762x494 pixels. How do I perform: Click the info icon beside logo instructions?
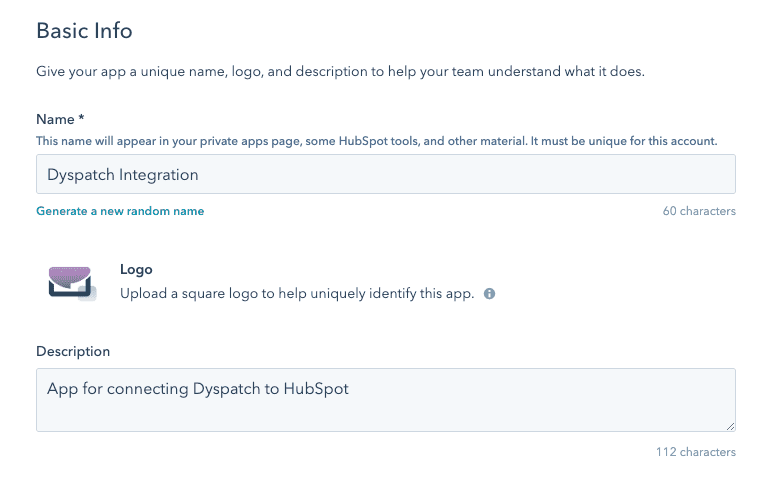tap(489, 294)
